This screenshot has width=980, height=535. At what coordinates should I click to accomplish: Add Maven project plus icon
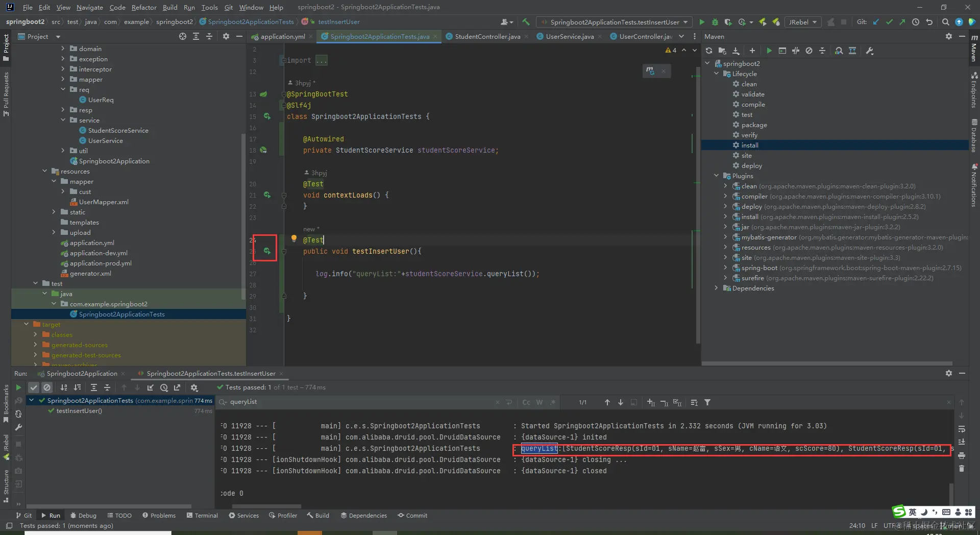pos(752,51)
